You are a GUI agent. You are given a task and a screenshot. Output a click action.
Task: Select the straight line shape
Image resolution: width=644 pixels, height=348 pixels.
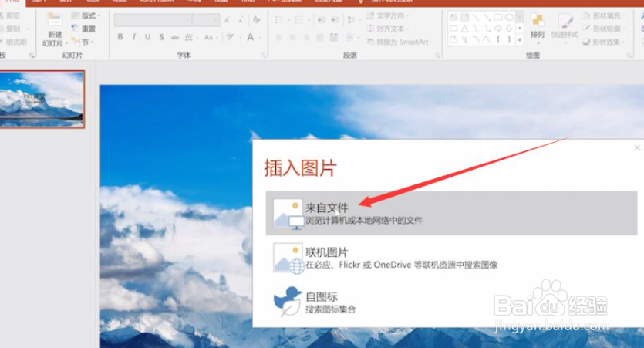point(476,17)
